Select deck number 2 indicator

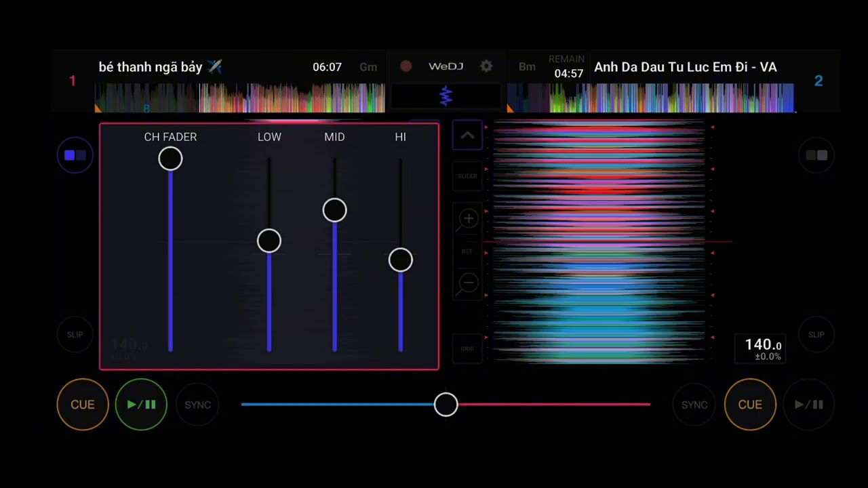coord(818,81)
